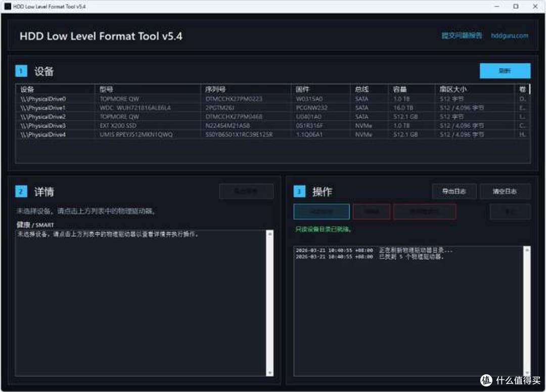This screenshot has width=546, height=392.
Task: Select the \\.\PhysicalDrive0 row
Action: tap(272, 99)
